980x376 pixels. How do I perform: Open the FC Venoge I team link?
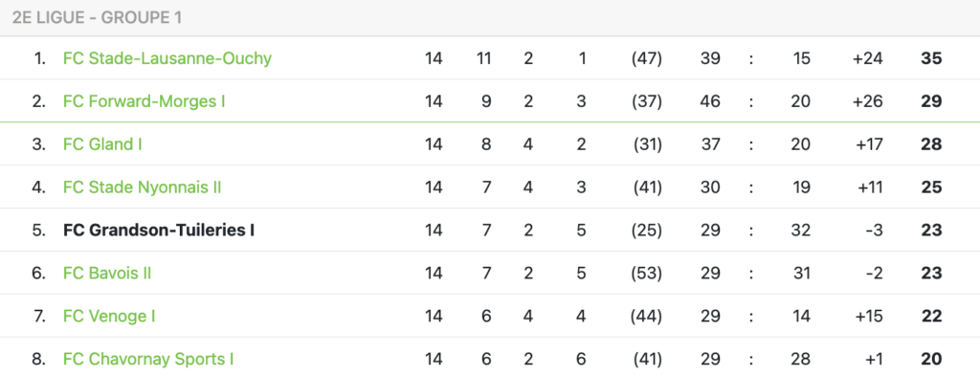(x=109, y=317)
